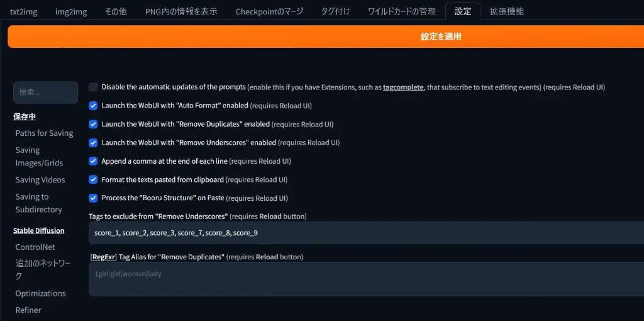The height and width of the screenshot is (321, 644).
Task: Click the Stable Diffusion category heading
Action: (x=38, y=230)
